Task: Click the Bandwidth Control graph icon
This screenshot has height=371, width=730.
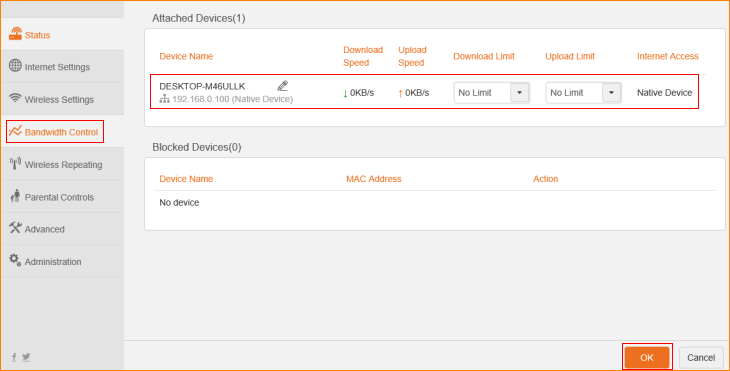Action: [x=15, y=131]
